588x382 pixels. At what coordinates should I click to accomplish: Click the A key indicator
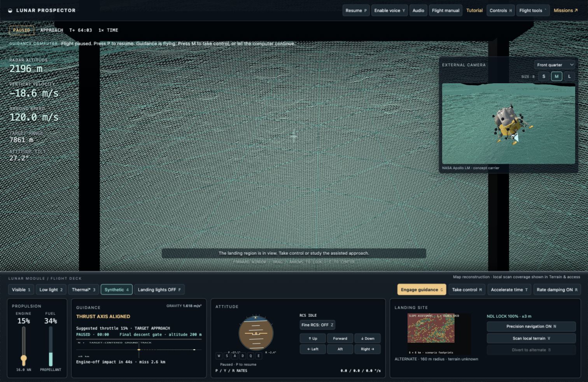[235, 356]
